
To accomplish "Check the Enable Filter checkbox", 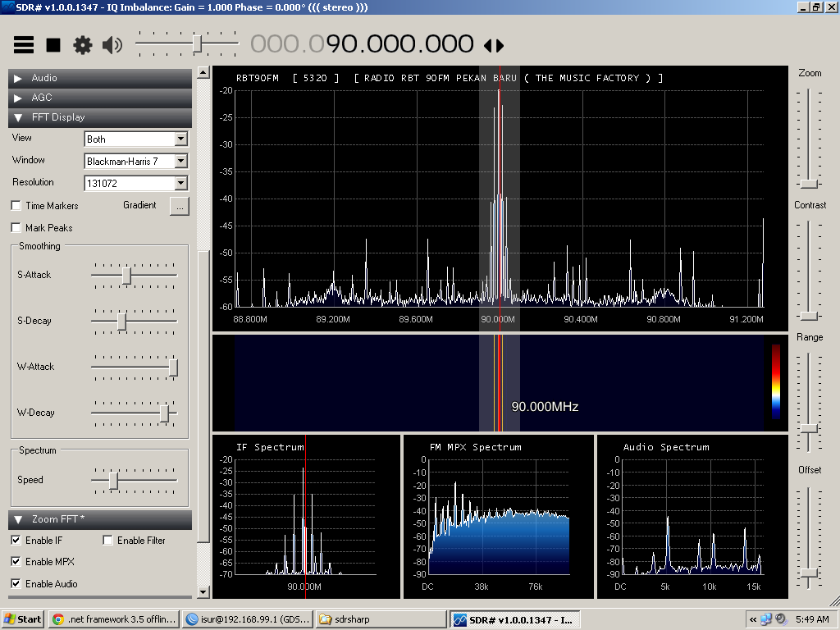I will click(107, 540).
